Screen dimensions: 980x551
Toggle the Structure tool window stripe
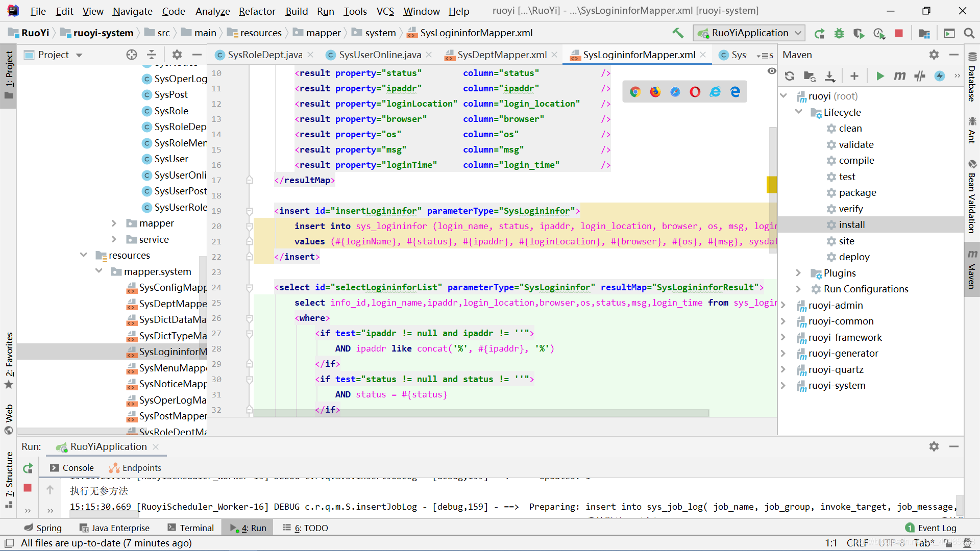pyautogui.click(x=9, y=480)
